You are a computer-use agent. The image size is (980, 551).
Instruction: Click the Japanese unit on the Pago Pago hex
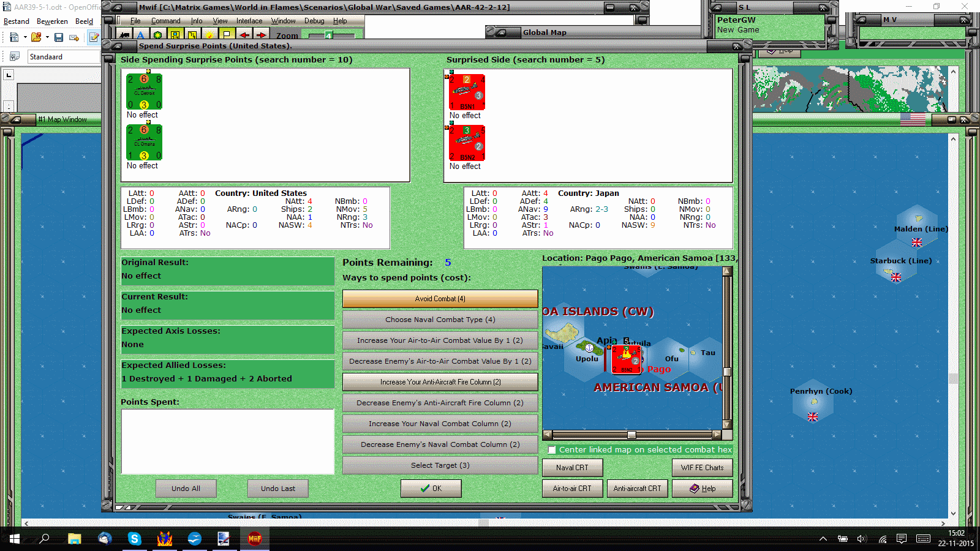click(x=626, y=359)
